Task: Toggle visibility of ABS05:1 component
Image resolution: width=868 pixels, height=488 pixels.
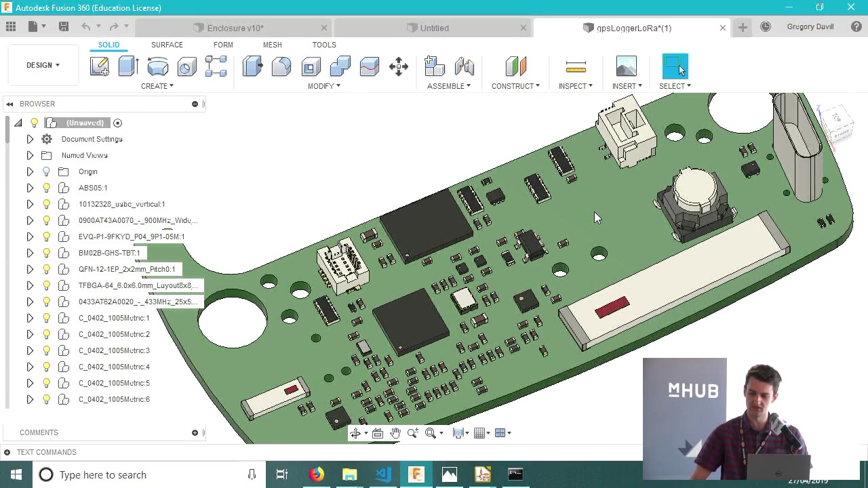Action: tap(46, 188)
